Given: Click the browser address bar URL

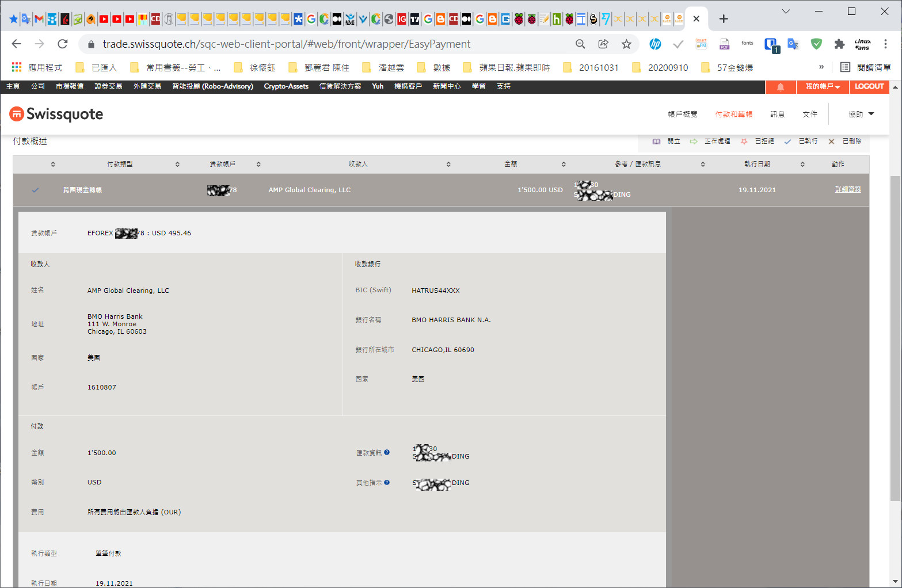Looking at the screenshot, I should click(286, 44).
